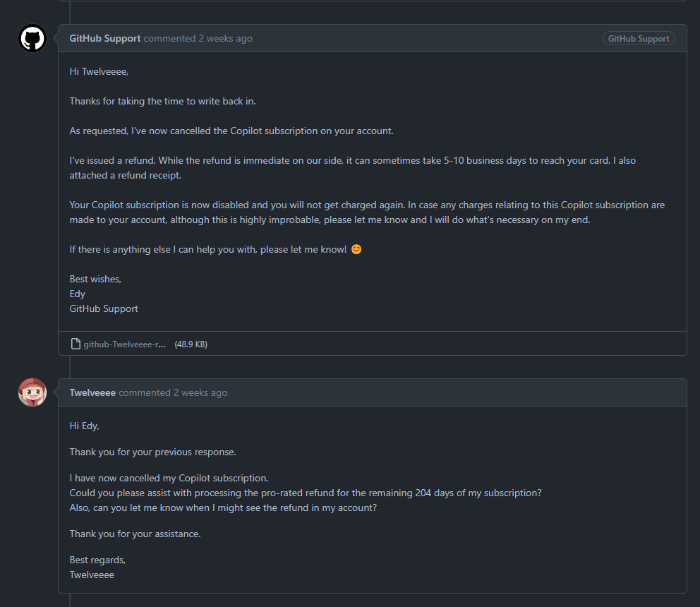
Task: Click the 48.9 KB file size text
Action: 191,344
